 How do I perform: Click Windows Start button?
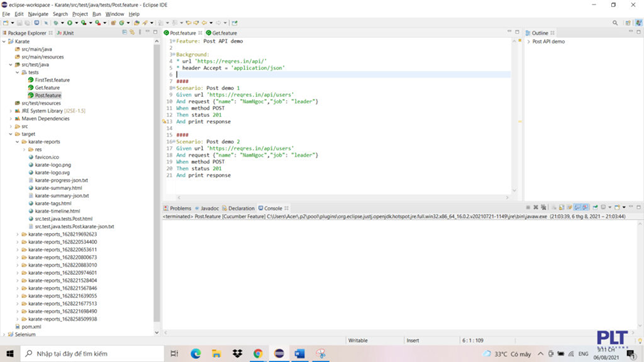click(x=10, y=353)
